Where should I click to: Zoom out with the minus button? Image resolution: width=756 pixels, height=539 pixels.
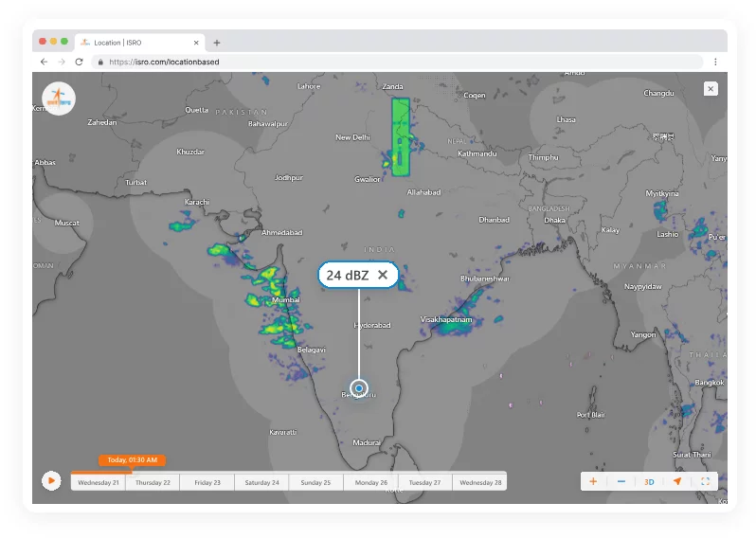click(x=621, y=481)
